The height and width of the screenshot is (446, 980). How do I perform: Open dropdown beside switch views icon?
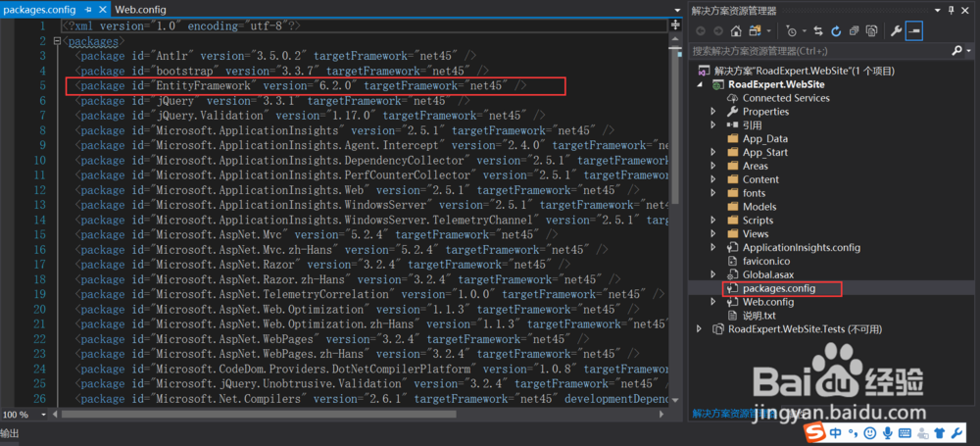pos(768,30)
